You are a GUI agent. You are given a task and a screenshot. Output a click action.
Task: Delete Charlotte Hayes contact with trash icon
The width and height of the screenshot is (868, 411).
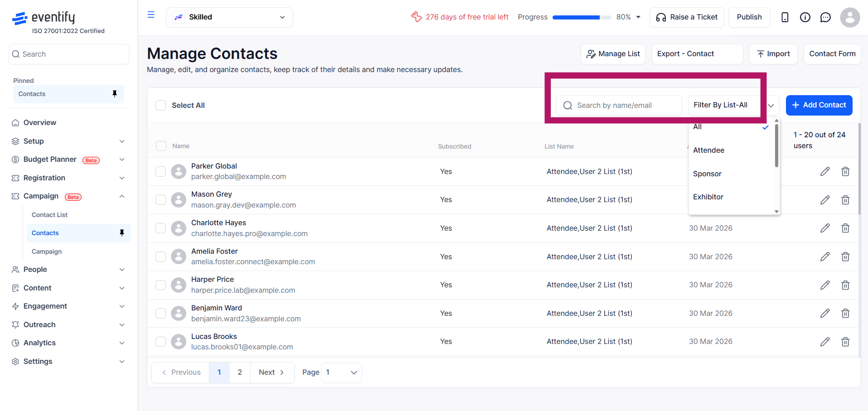(845, 228)
